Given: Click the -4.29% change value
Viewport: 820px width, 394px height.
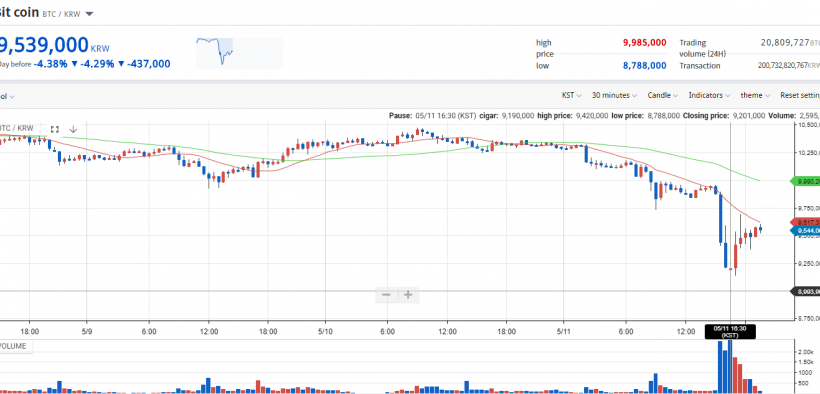Looking at the screenshot, I should coord(97,64).
